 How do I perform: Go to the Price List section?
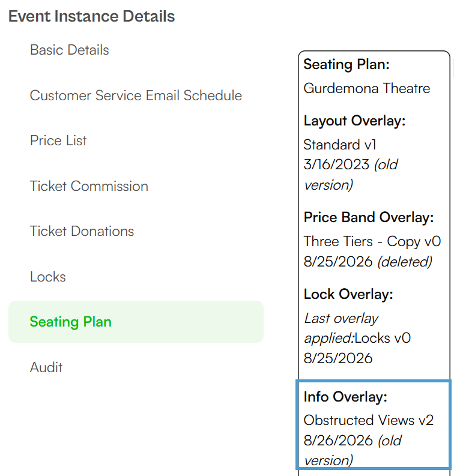click(x=58, y=140)
